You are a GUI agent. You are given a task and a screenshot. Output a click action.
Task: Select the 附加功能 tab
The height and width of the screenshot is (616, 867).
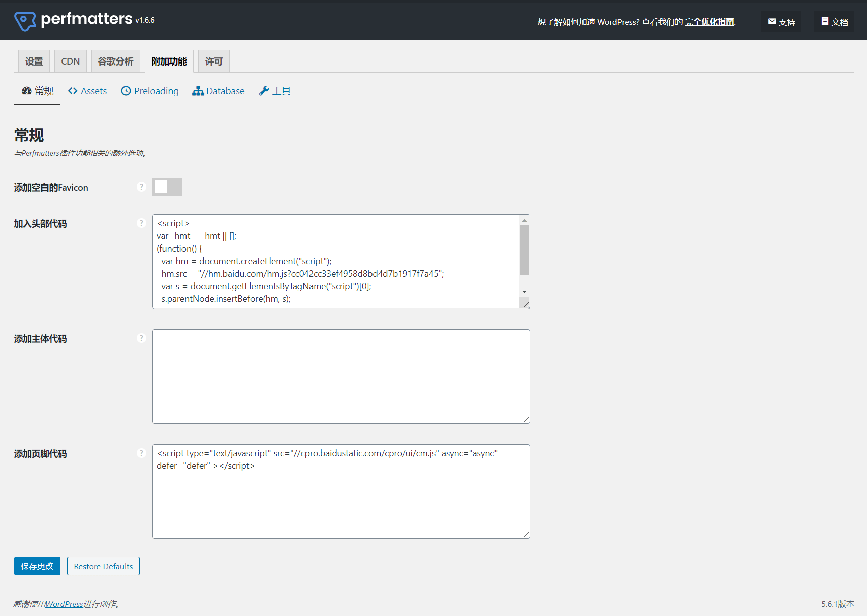point(169,61)
